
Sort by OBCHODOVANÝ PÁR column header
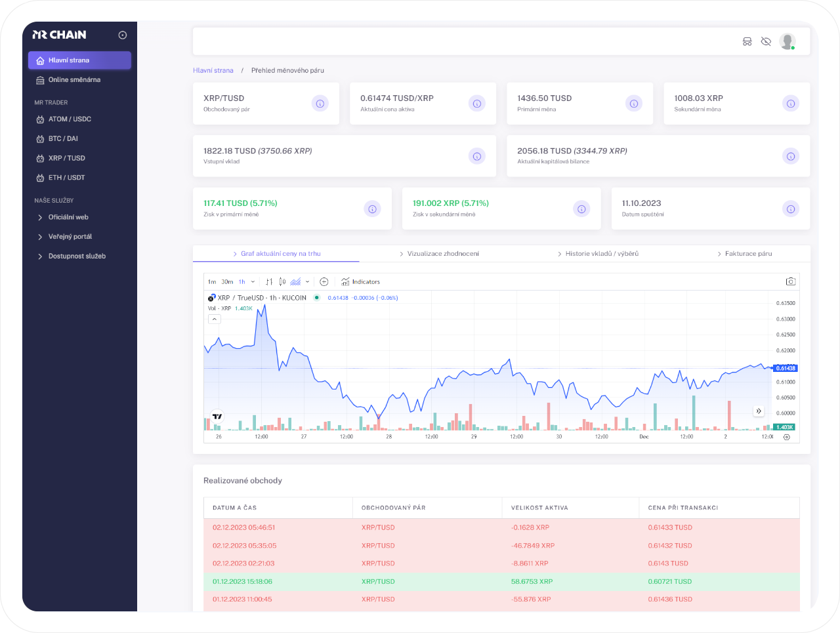[427, 508]
